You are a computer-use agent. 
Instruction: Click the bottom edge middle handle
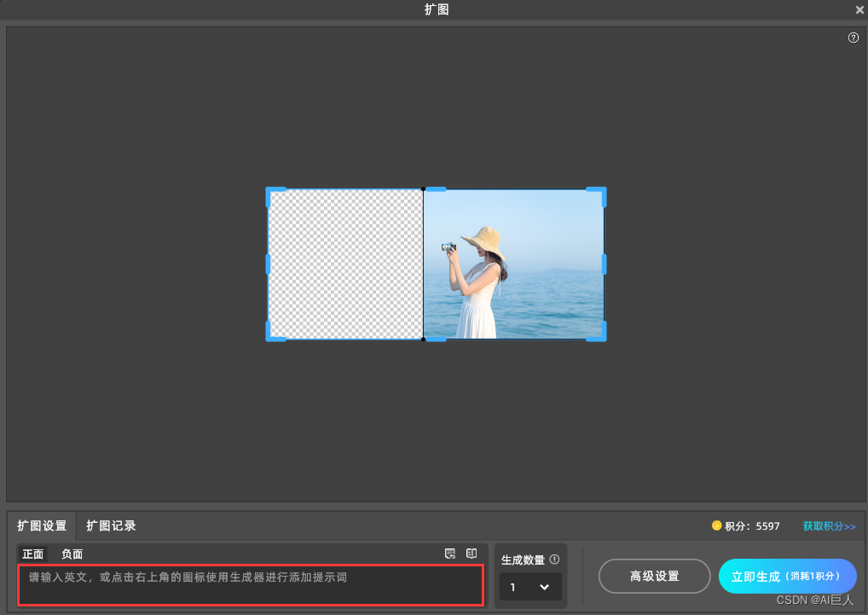tap(437, 339)
